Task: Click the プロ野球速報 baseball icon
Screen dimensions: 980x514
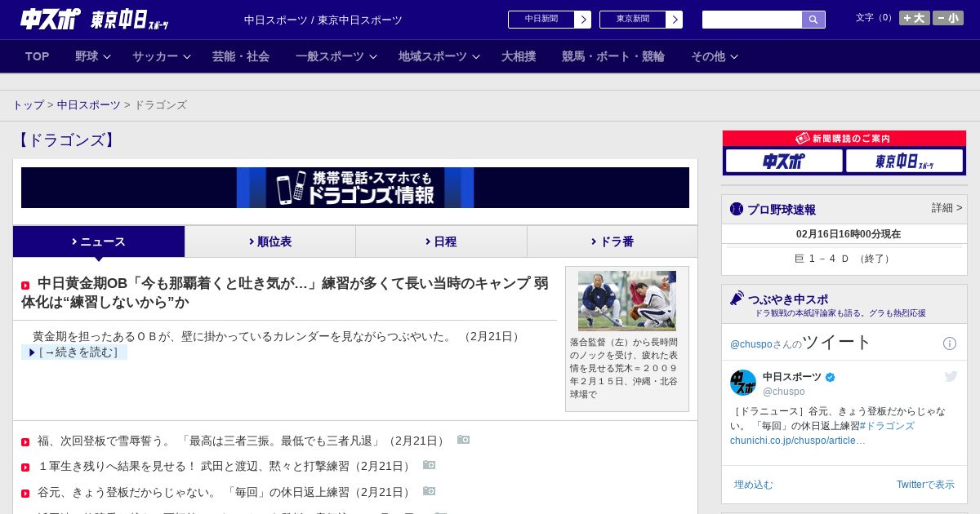Action: coord(737,209)
